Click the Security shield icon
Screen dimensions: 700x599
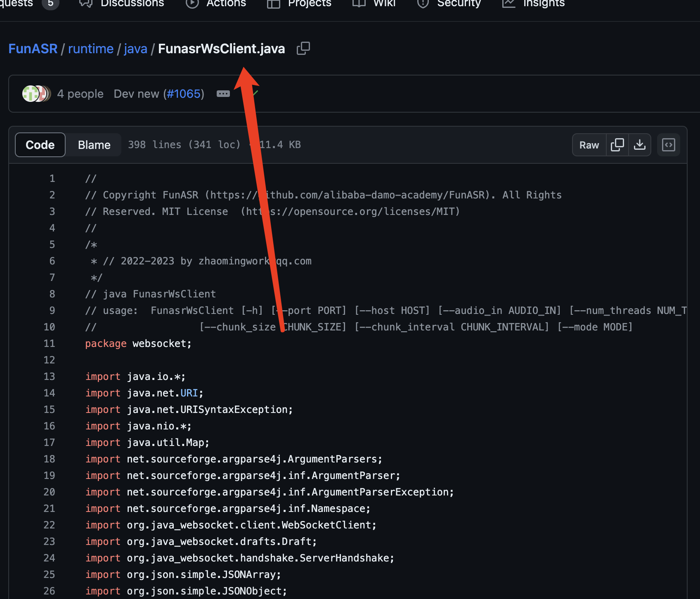(423, 3)
